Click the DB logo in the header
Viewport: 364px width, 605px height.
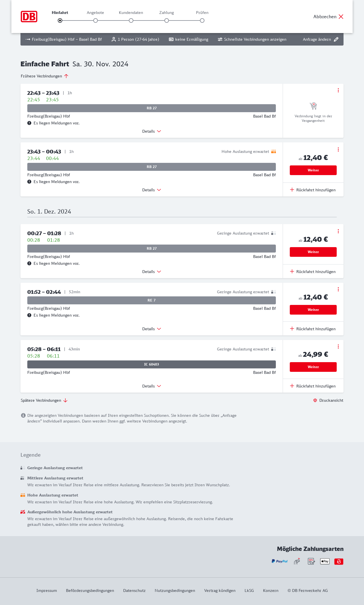(29, 17)
